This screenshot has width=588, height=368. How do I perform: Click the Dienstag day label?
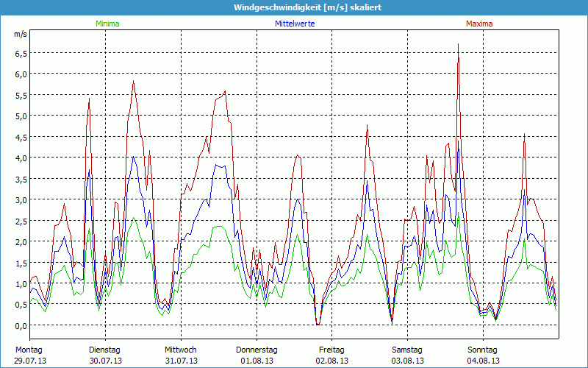pos(104,350)
